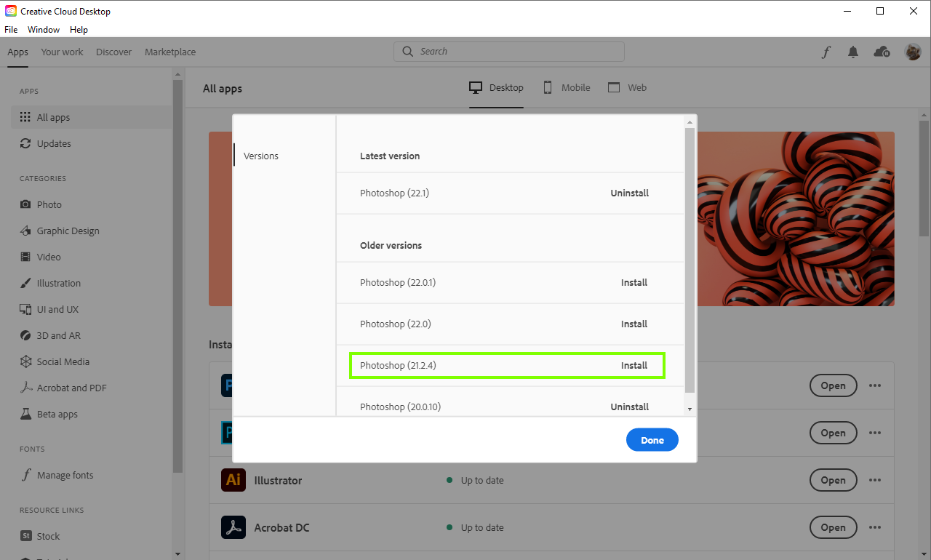Image resolution: width=931 pixels, height=560 pixels.
Task: Uninstall Photoshop (20.0.10)
Action: click(630, 407)
